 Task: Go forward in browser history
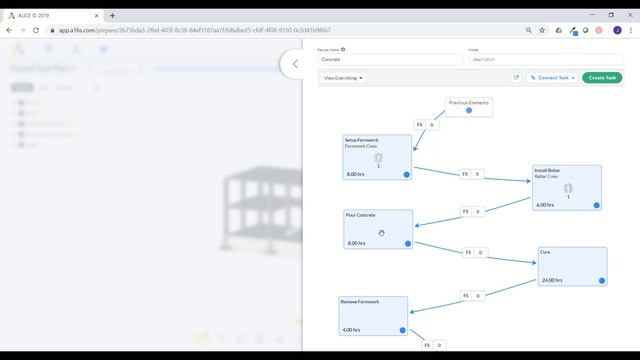point(22,30)
